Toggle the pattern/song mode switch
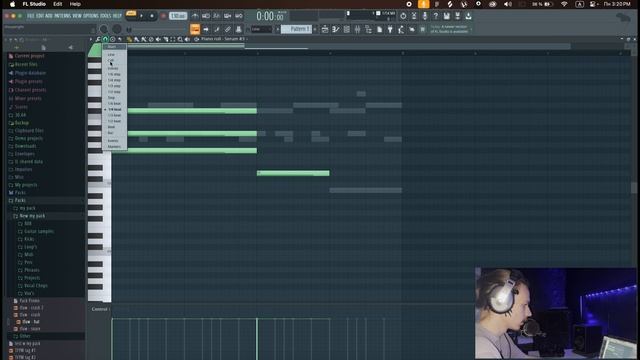The image size is (640, 360). pos(131,16)
